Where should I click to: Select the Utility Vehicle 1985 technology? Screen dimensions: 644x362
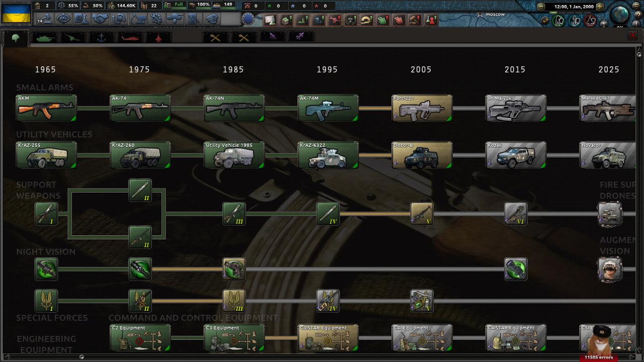coord(234,155)
